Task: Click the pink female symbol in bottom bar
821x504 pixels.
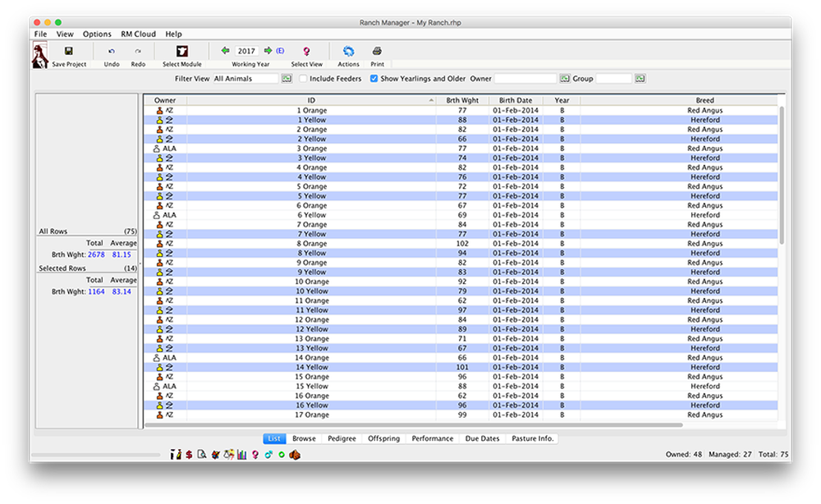Action: 255,455
